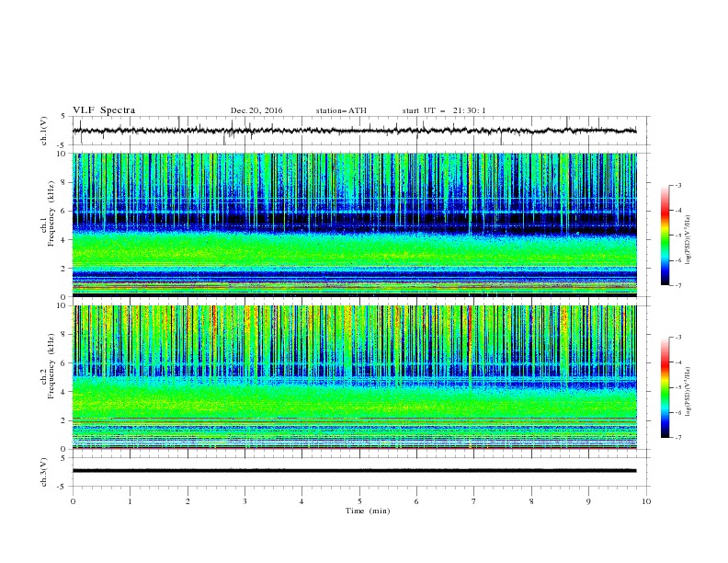This screenshot has width=728, height=563.
Task: Click the ch.1 'Frequency (kHz)' axis label
Action: tap(51, 212)
